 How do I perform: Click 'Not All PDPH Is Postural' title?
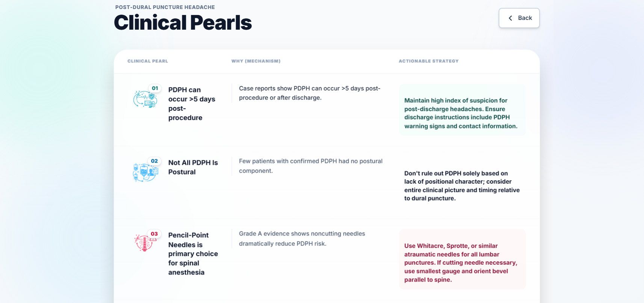pos(193,167)
